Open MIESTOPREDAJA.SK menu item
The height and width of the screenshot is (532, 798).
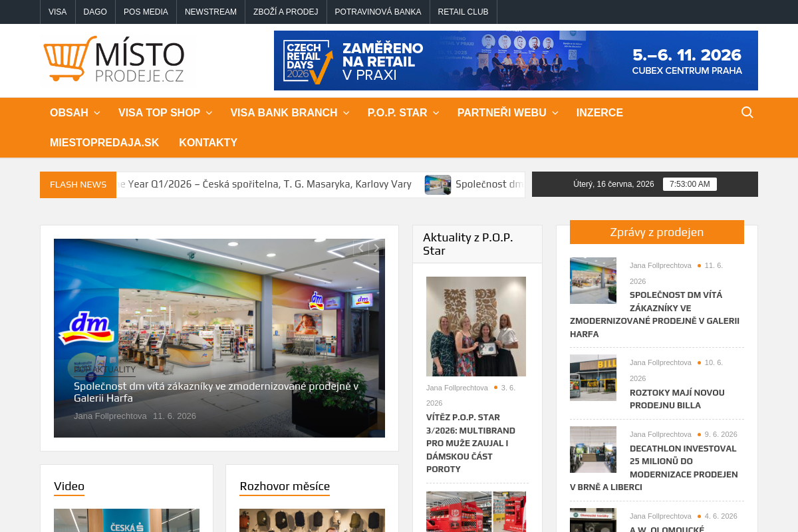[104, 143]
